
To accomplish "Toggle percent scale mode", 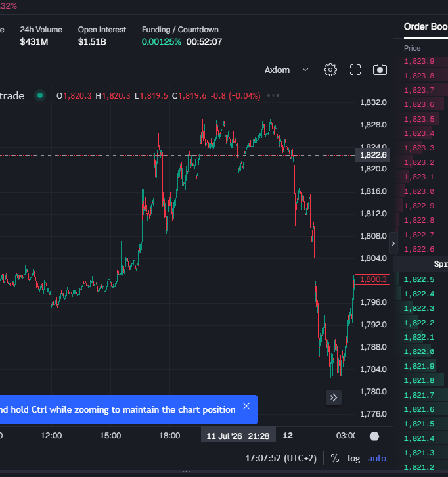I will click(x=335, y=458).
